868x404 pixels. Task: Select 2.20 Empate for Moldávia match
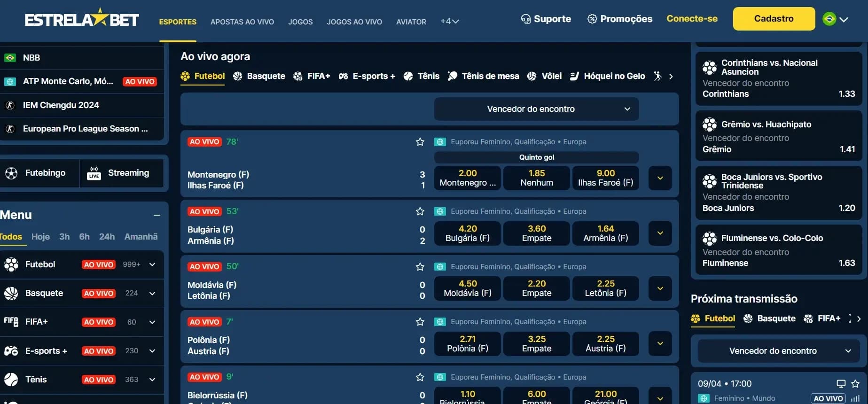pyautogui.click(x=537, y=288)
